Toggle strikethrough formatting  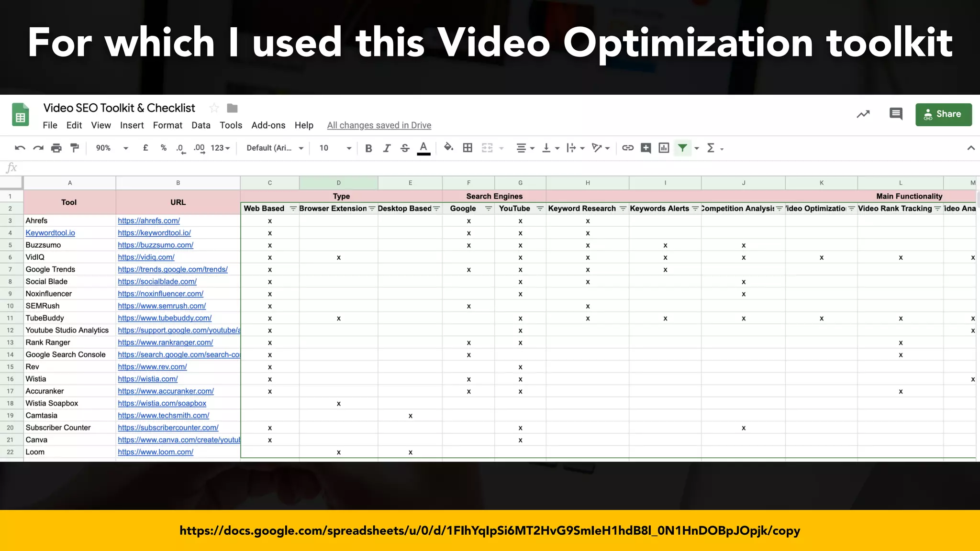pyautogui.click(x=405, y=148)
